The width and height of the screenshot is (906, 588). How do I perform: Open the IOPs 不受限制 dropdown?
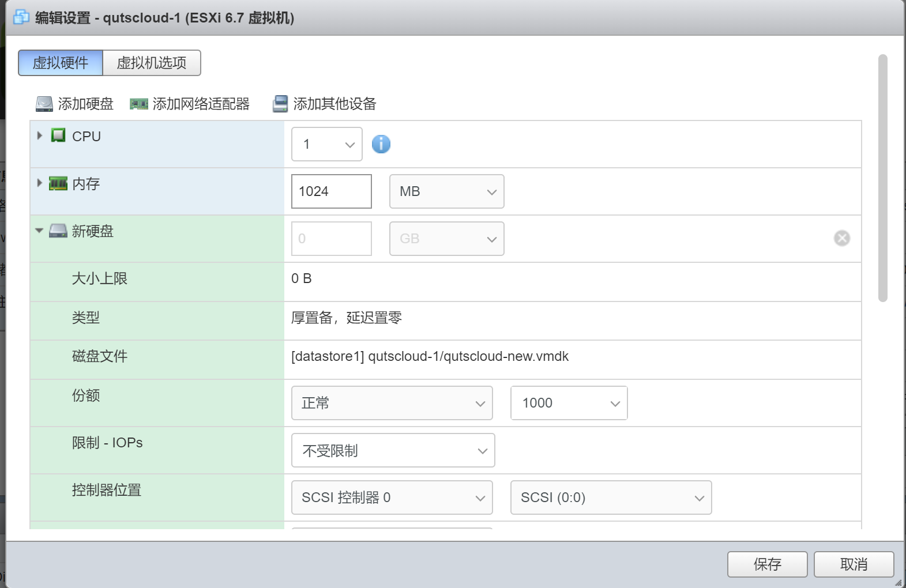click(393, 450)
